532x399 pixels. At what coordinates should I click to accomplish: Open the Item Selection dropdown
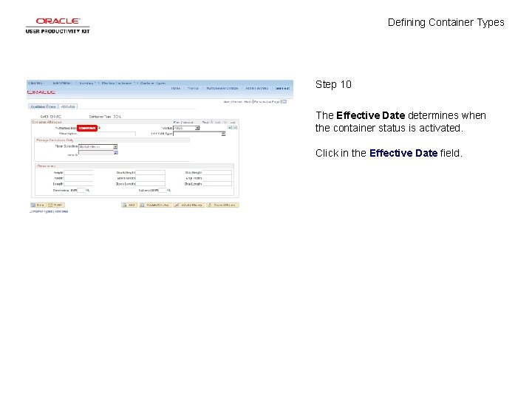pos(98,146)
